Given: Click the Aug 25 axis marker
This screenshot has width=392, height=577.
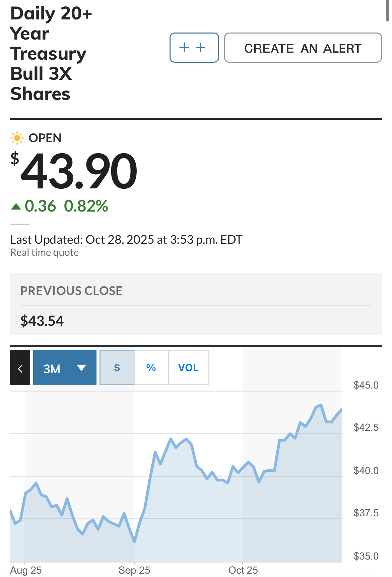Looking at the screenshot, I should click(x=26, y=570).
